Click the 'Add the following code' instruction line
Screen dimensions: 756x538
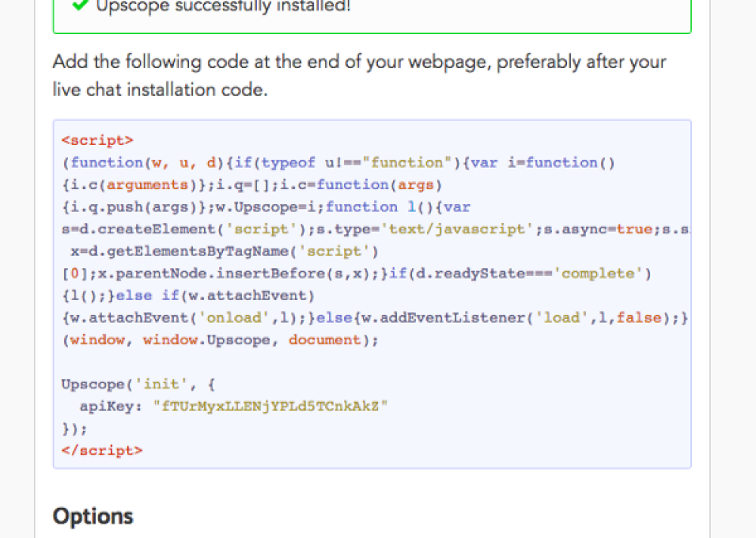coord(359,62)
